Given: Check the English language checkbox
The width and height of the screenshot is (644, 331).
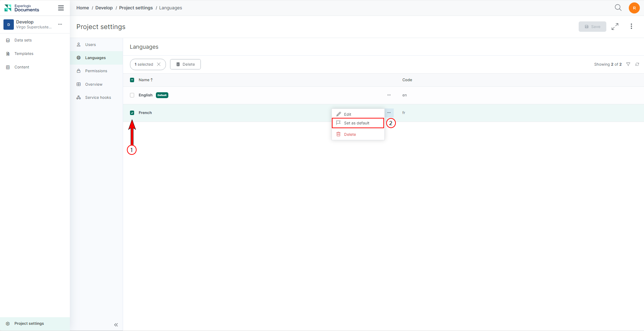Looking at the screenshot, I should 132,95.
